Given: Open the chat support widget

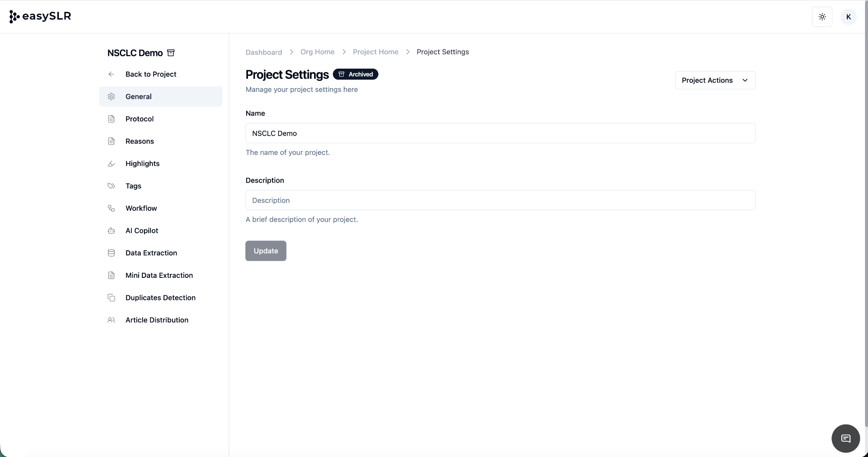Looking at the screenshot, I should pyautogui.click(x=846, y=438).
